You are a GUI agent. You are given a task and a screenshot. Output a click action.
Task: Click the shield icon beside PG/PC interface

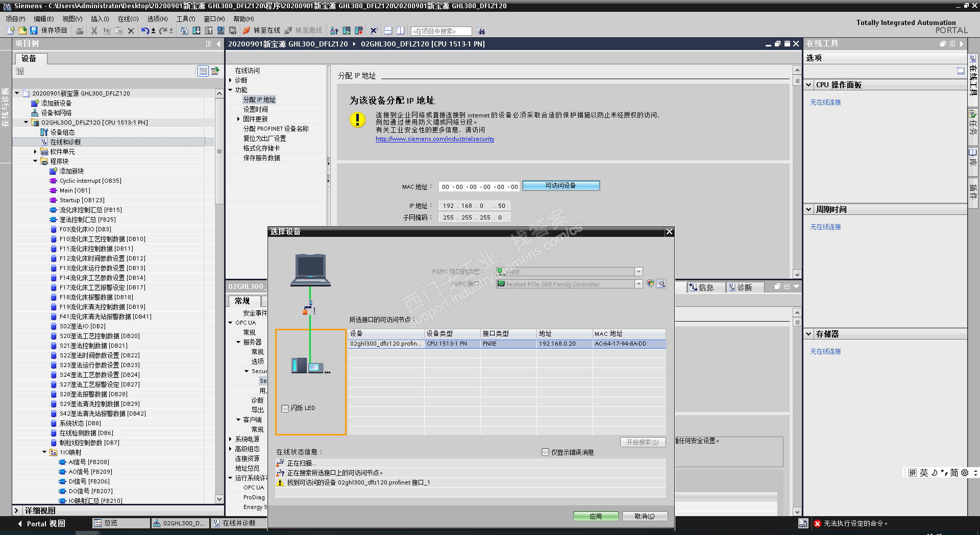click(x=650, y=284)
